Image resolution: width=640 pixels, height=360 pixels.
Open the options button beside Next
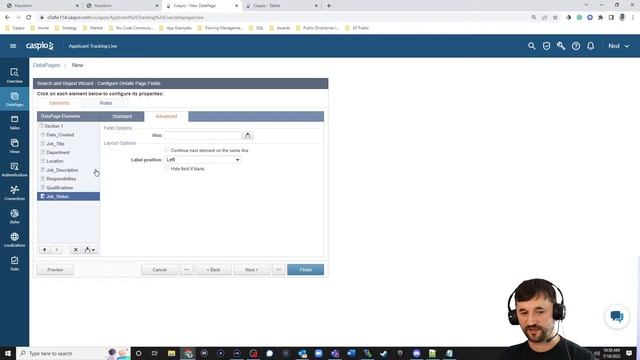coord(278,269)
